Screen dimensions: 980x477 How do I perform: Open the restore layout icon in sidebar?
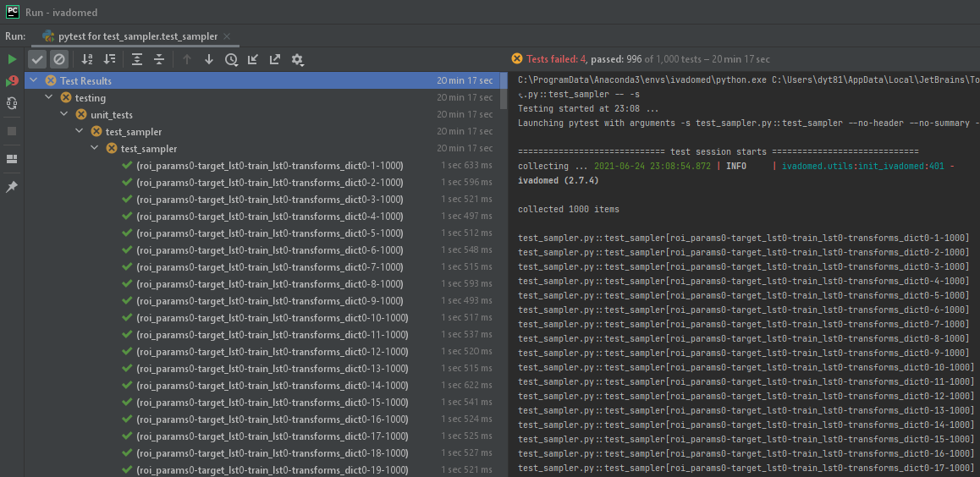tap(12, 159)
